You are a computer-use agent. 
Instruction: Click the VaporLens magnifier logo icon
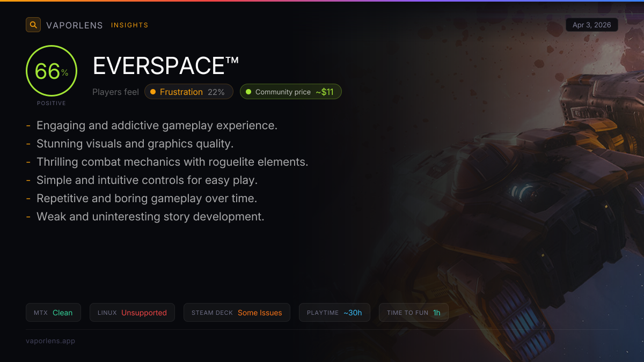pyautogui.click(x=33, y=25)
